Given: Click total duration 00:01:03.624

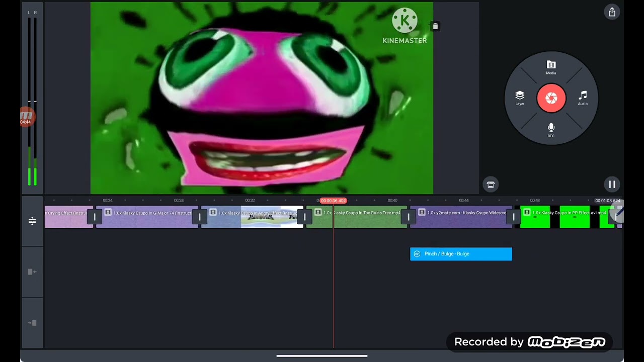Looking at the screenshot, I should point(608,201).
